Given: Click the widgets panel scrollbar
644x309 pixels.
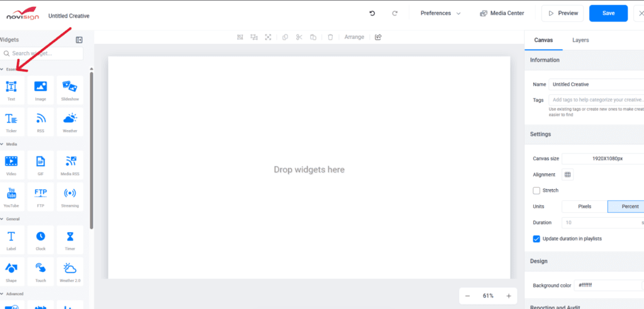Looking at the screenshot, I should pyautogui.click(x=91, y=149).
